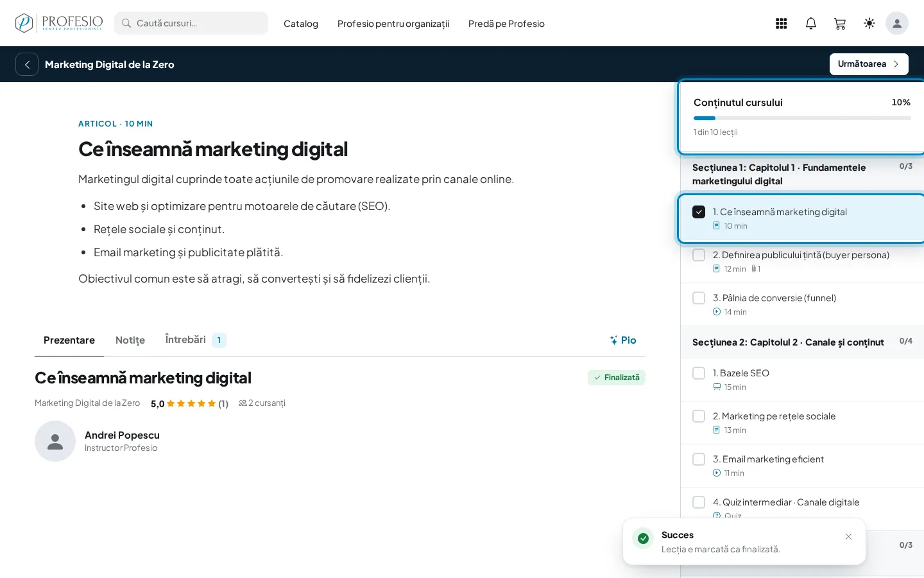This screenshot has width=924, height=578.
Task: Go to next lesson with Următoarea
Action: tap(869, 64)
